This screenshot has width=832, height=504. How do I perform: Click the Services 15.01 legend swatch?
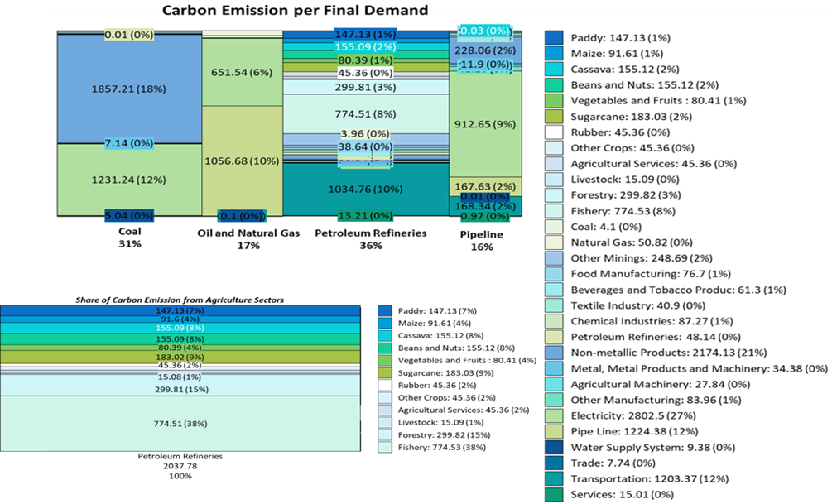point(554,494)
